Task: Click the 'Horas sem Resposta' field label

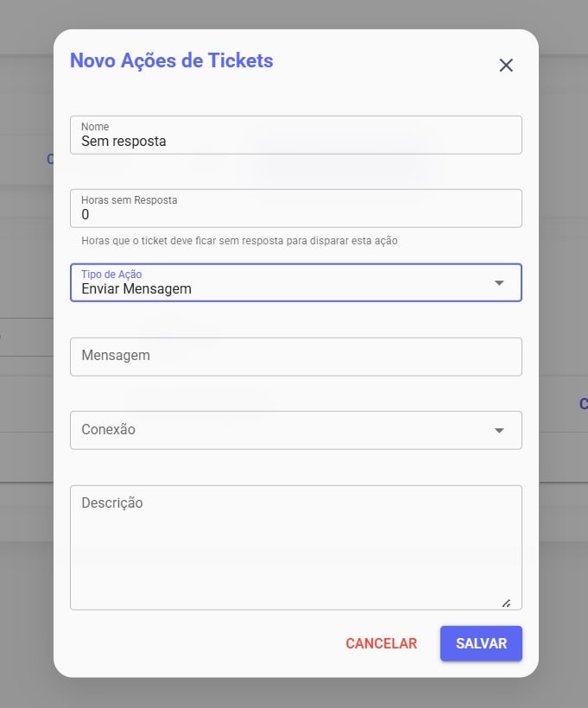Action: point(129,199)
